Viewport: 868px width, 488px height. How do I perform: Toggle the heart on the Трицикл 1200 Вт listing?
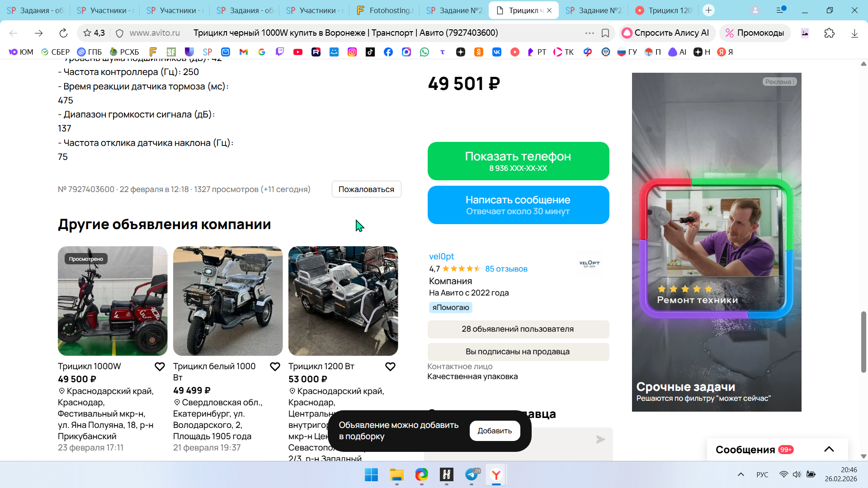click(390, 367)
